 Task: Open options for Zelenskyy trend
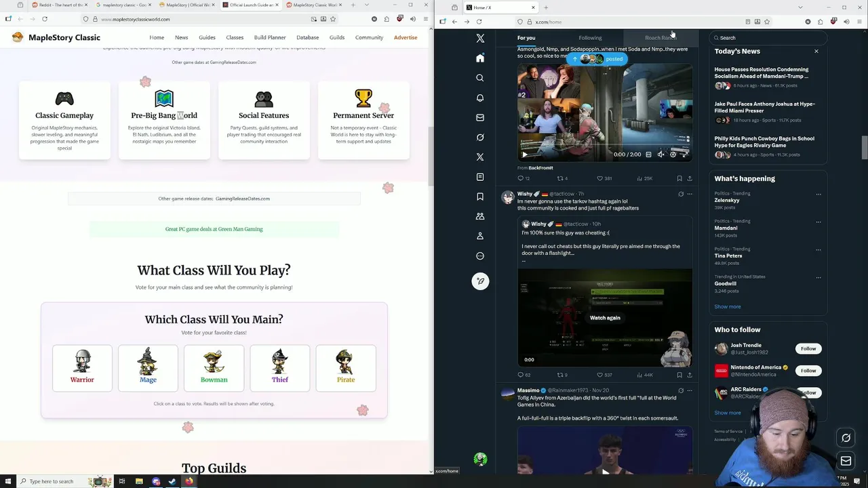818,195
